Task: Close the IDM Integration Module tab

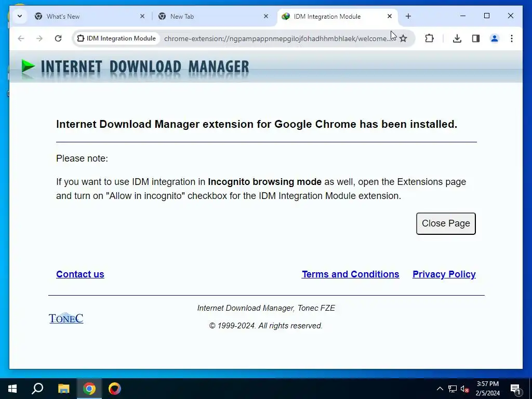Action: (x=390, y=16)
